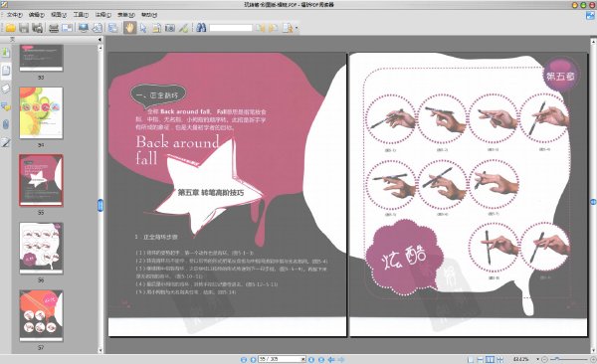Go to first page button
597x364 pixels.
coord(244,359)
